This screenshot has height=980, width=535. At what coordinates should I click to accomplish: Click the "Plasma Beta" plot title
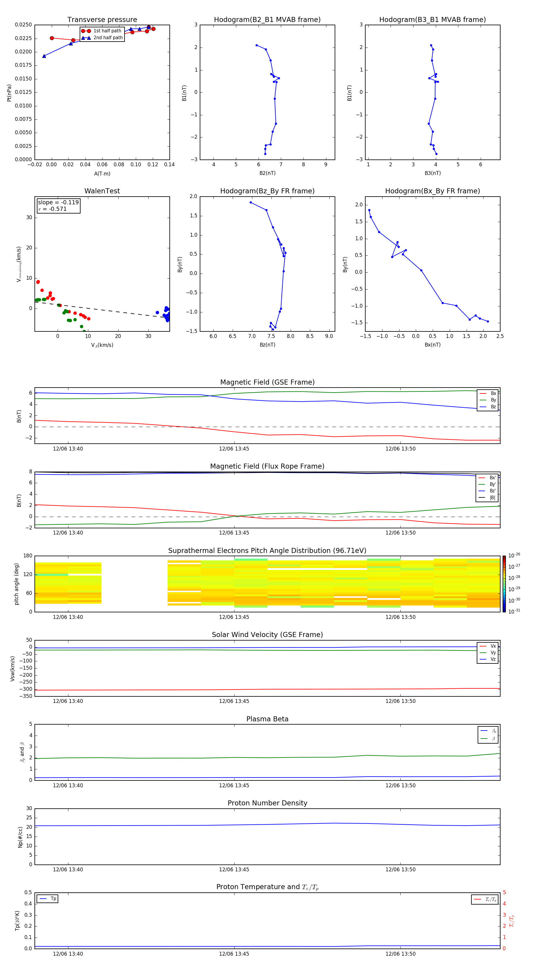[267, 719]
